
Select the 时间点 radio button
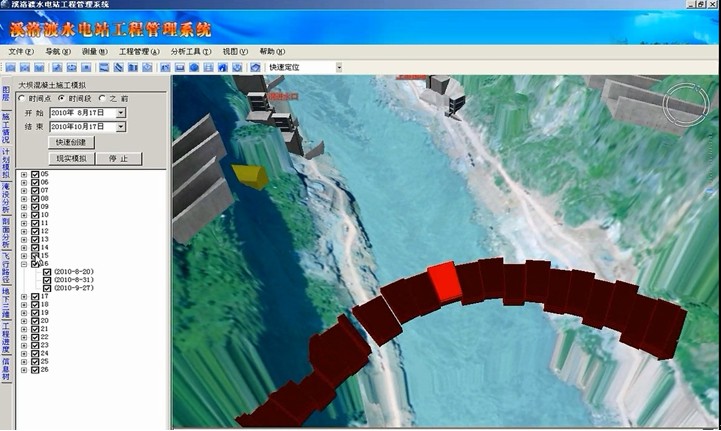(21, 98)
